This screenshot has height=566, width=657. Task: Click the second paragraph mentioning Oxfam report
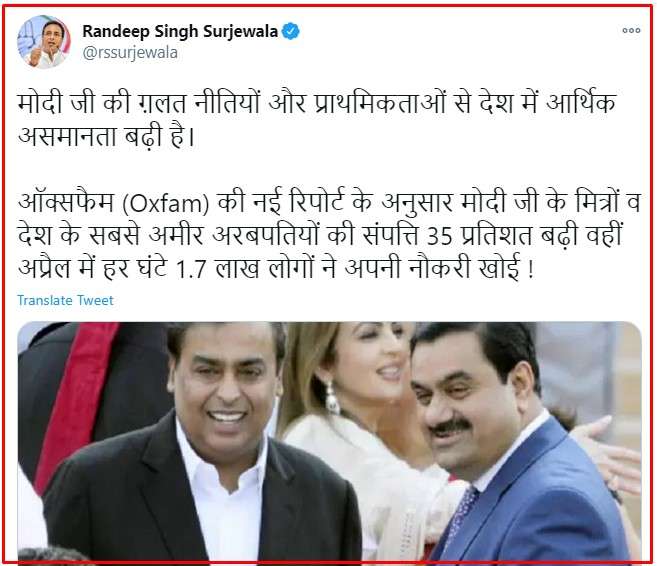pos(328,236)
